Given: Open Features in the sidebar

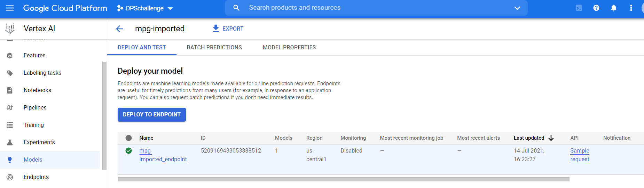Looking at the screenshot, I should click(34, 55).
